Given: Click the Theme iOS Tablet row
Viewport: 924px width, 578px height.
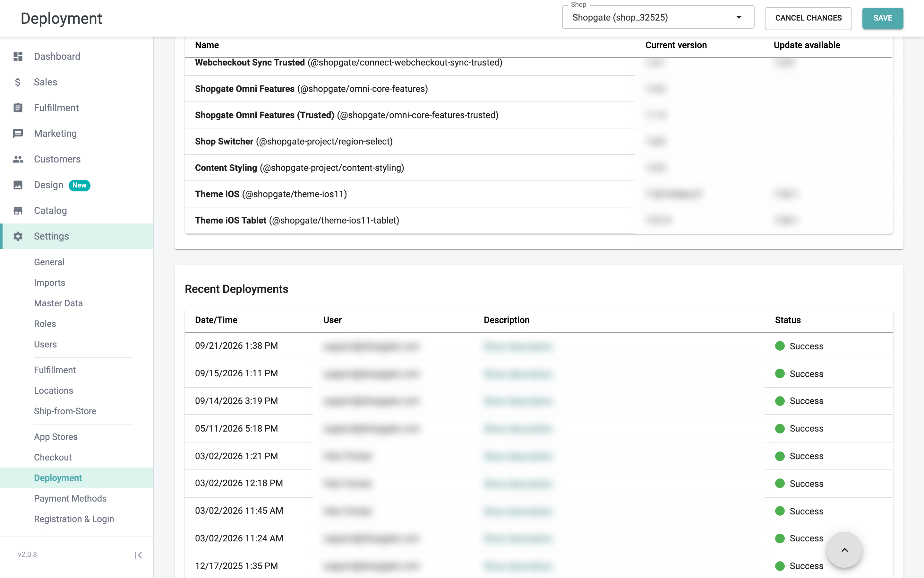Looking at the screenshot, I should pos(538,221).
